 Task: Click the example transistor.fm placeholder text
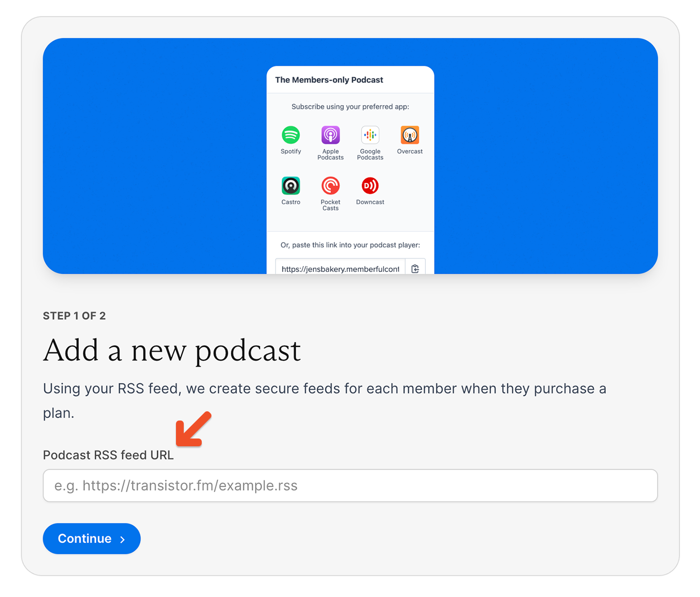click(176, 485)
